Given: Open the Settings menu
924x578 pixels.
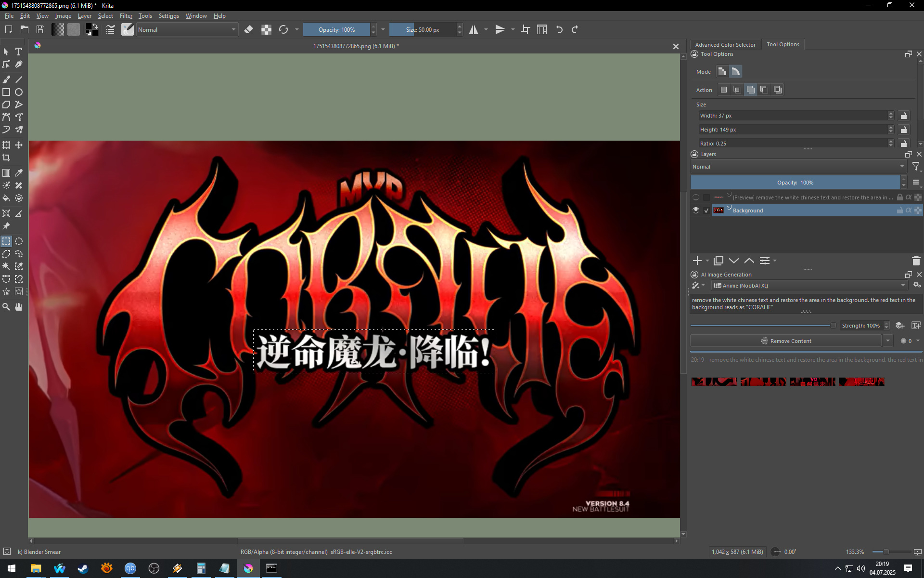Looking at the screenshot, I should pyautogui.click(x=168, y=16).
